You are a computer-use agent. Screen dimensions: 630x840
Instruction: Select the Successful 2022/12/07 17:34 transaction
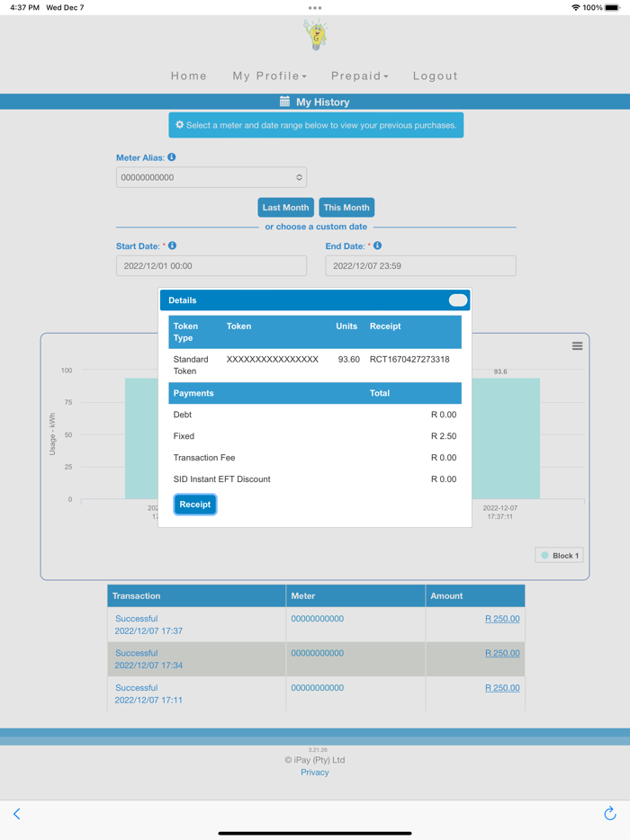pos(148,659)
